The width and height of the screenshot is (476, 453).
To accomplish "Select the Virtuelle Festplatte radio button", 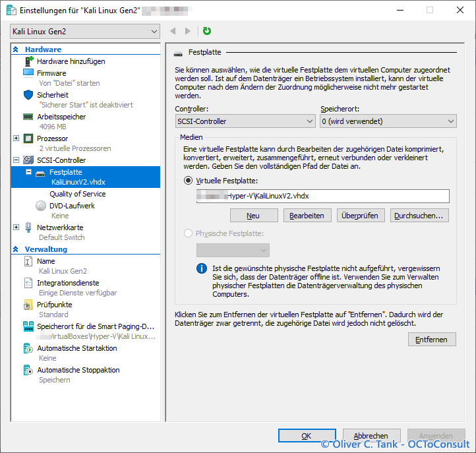I will tap(189, 180).
